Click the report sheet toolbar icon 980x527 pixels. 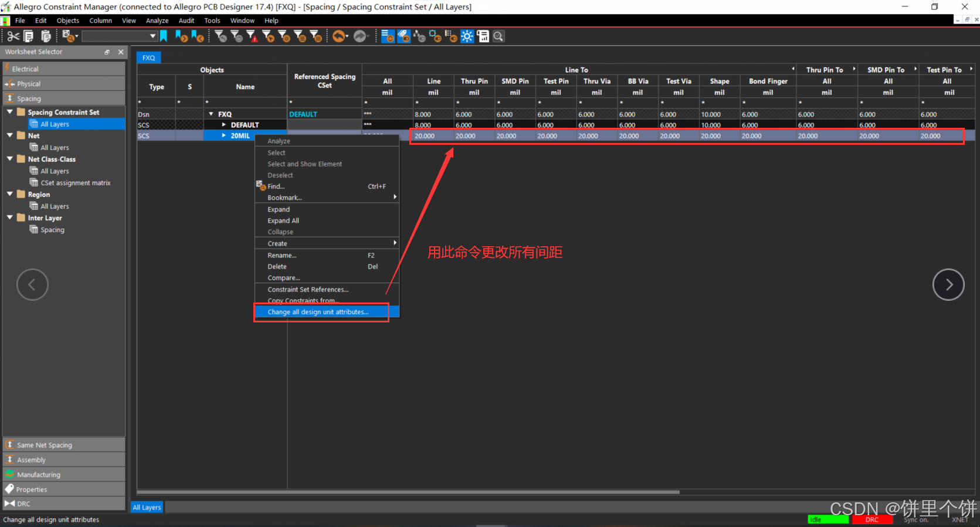(x=483, y=36)
